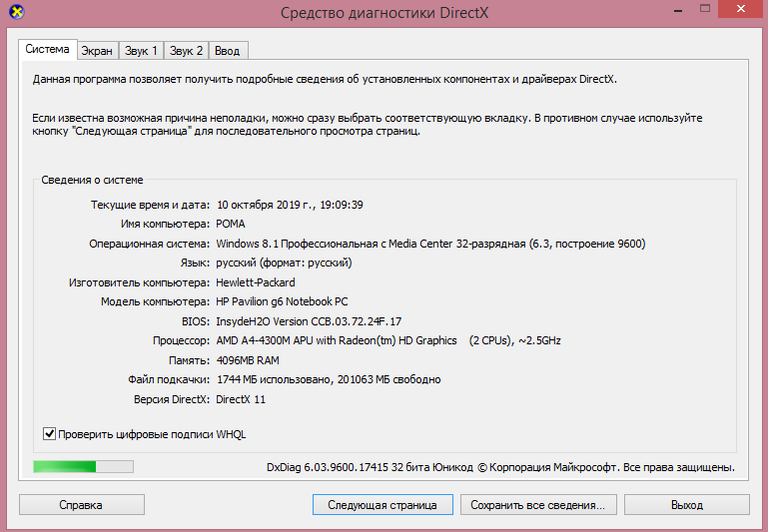Open the Звук 2 tab
This screenshot has width=768, height=532.
[x=186, y=51]
